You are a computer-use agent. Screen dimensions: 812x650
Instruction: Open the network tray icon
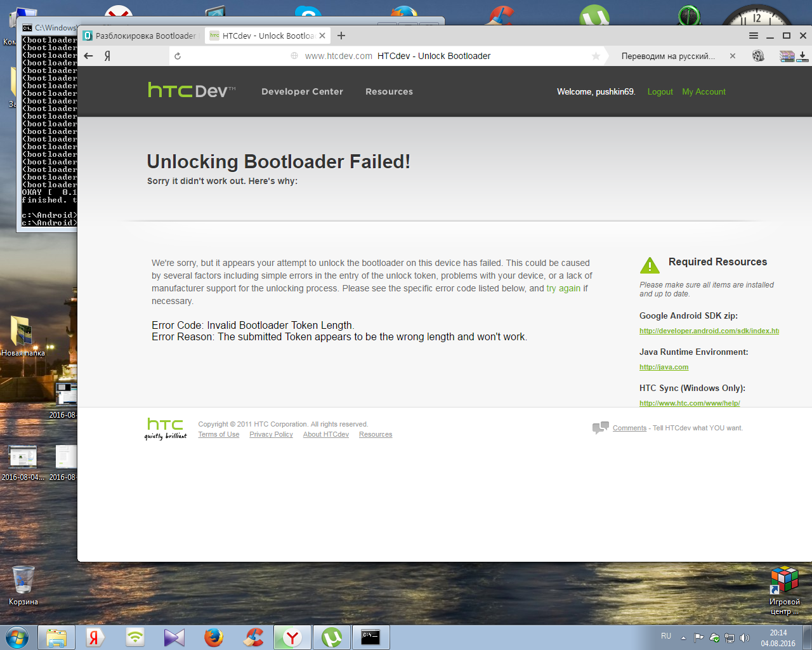(x=730, y=638)
